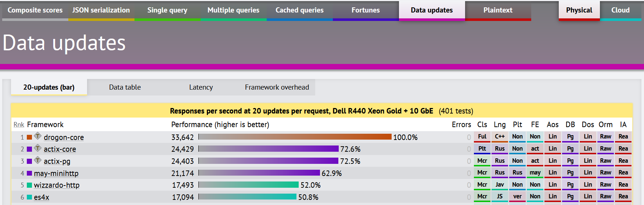Screen dimensions: 644x205
Task: Switch to the Framework overhead tab
Action: pos(277,87)
